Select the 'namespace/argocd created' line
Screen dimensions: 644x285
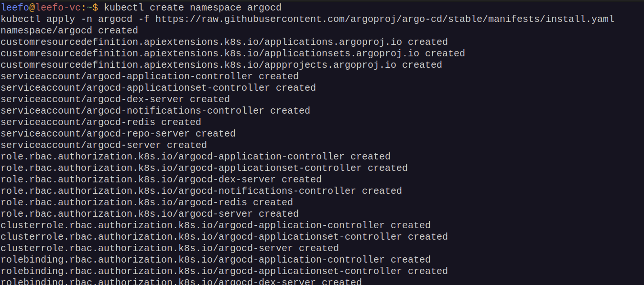point(69,31)
